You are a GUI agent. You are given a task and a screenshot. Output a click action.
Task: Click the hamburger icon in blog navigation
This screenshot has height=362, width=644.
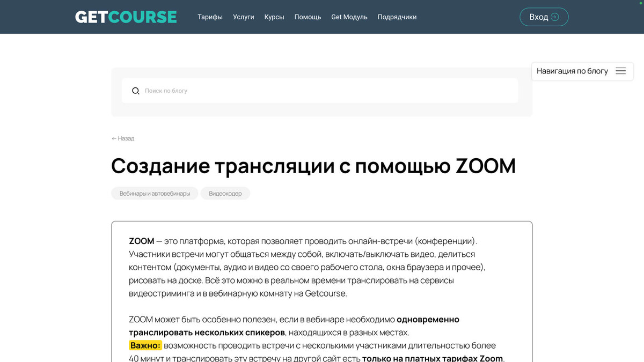(x=620, y=71)
